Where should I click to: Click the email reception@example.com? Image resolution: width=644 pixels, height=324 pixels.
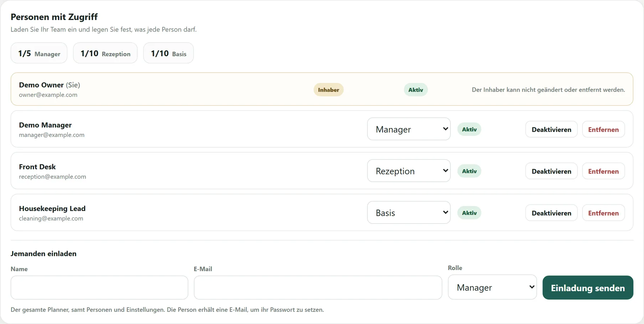[53, 177]
